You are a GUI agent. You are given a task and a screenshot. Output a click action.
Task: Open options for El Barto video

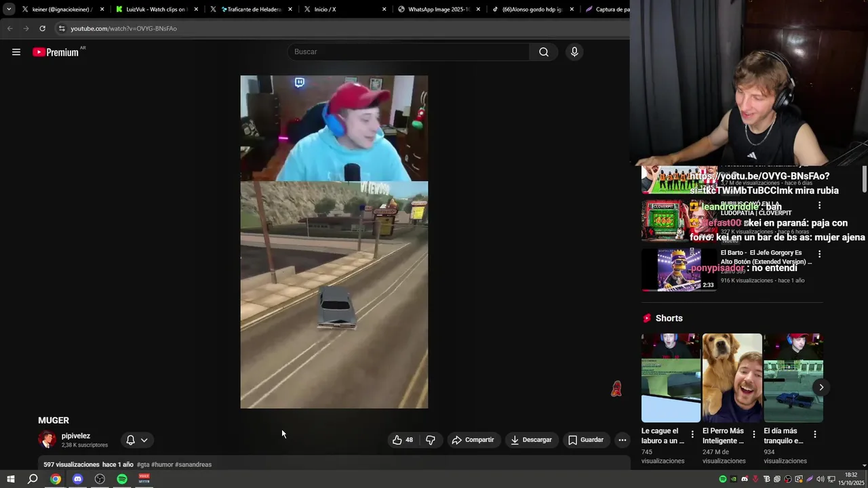coord(819,254)
